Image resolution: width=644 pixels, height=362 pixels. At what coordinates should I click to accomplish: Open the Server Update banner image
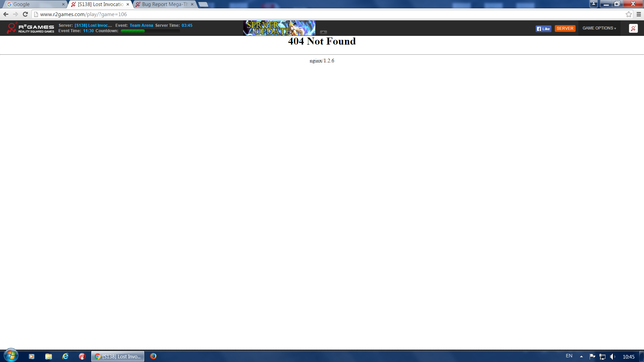point(279,28)
